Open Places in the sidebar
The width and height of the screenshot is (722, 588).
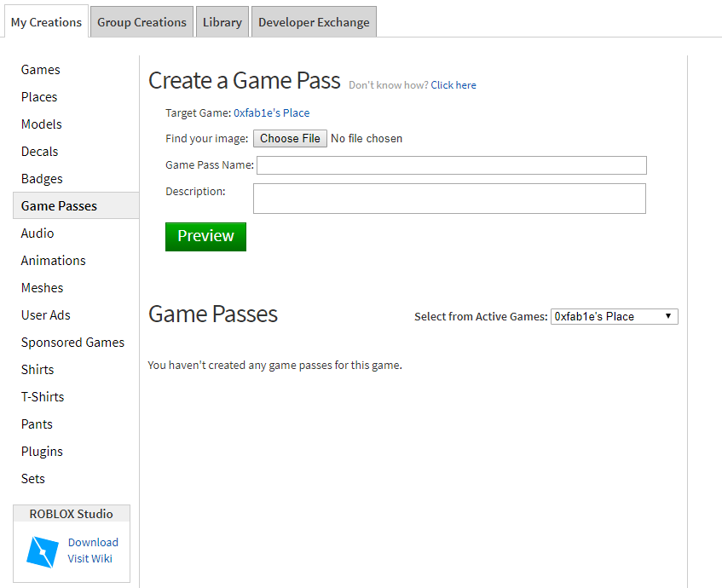point(39,96)
